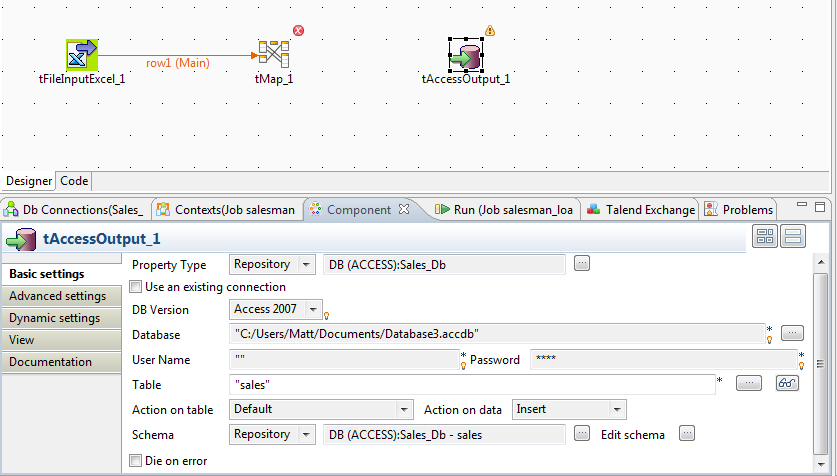The width and height of the screenshot is (837, 476).
Task: Click the settings scrollbar up arrow
Action: 820,262
